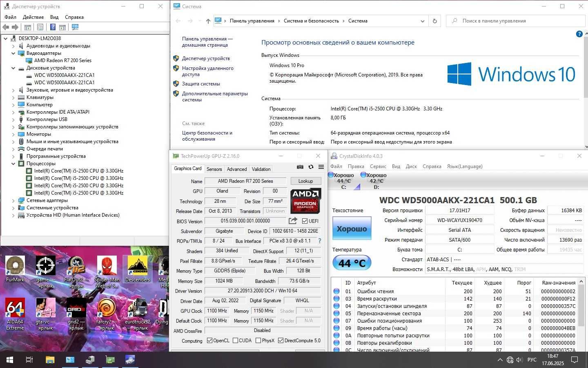The height and width of the screenshot is (368, 588).
Task: Click the properties sheet icon in Device Manager toolbar
Action: [x=40, y=27]
